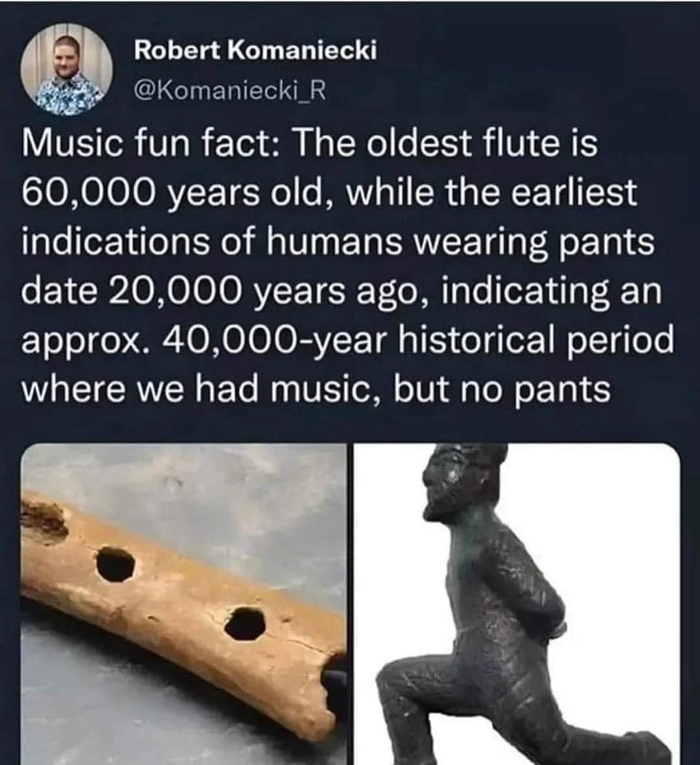The image size is (700, 765).
Task: Click the figurine's folded arm
Action: 525,588
